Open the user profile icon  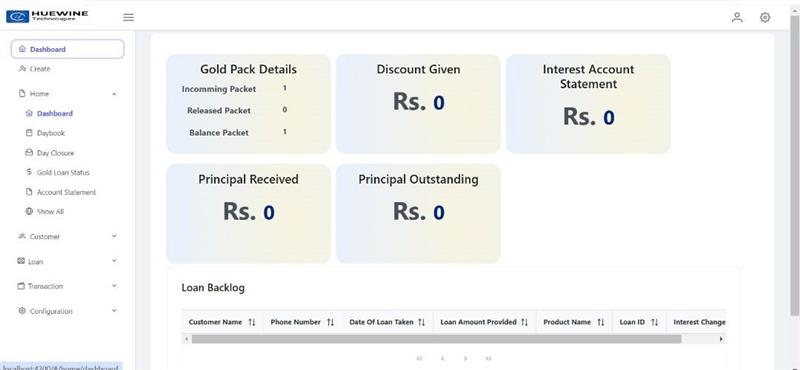pos(737,17)
